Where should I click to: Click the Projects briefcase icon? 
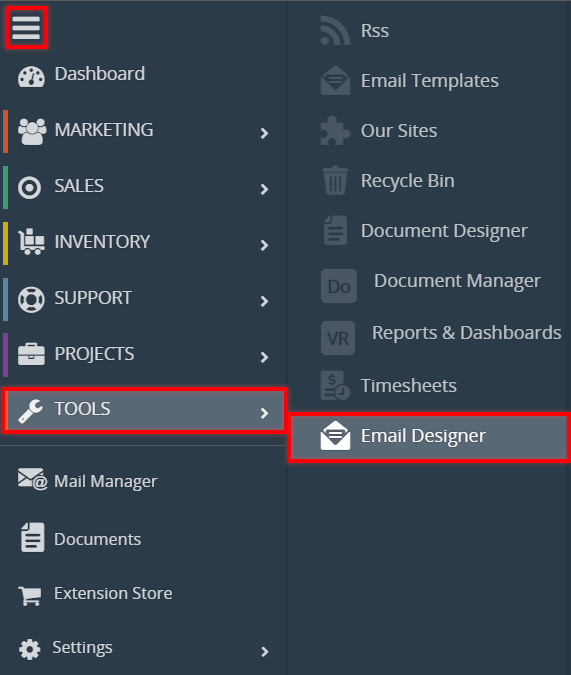(x=31, y=354)
